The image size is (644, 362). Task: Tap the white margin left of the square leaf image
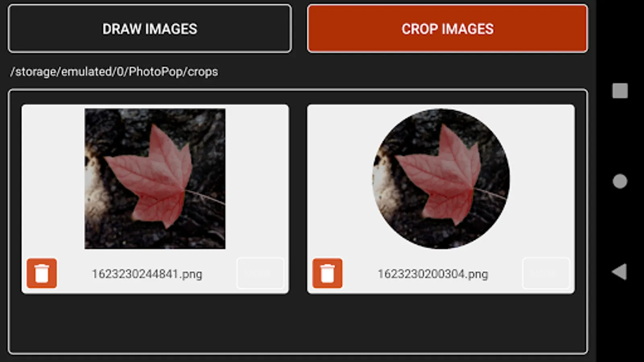tap(53, 179)
